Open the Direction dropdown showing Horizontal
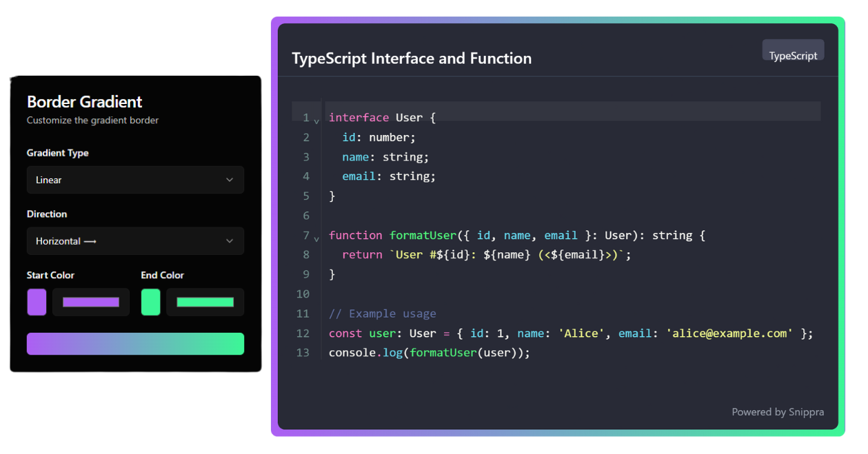The height and width of the screenshot is (454, 868). [135, 241]
